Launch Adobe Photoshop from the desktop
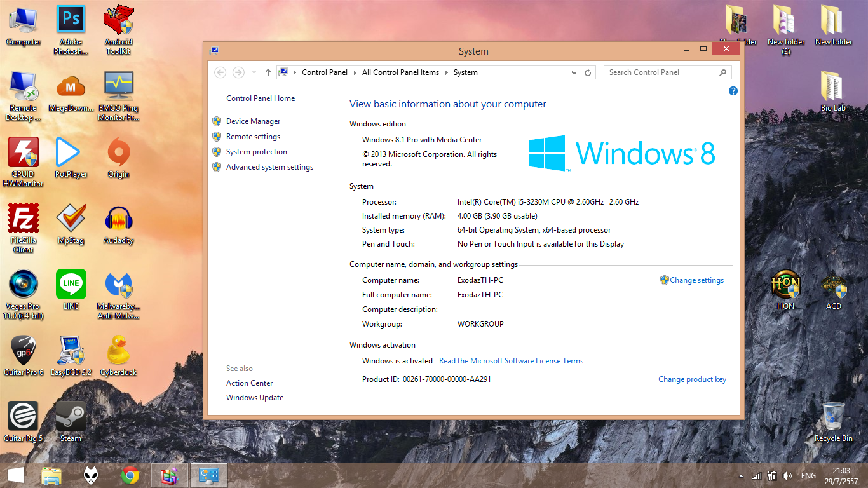This screenshot has width=868, height=488. pos(71,30)
